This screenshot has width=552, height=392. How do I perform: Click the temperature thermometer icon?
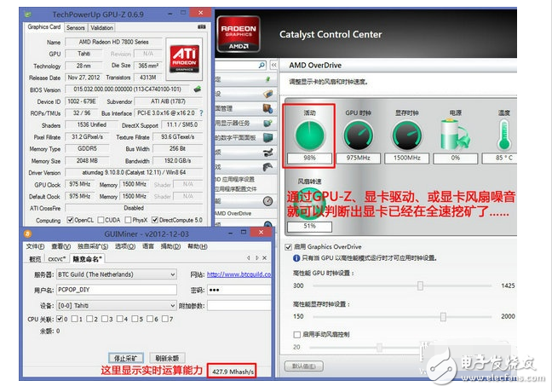click(x=504, y=135)
